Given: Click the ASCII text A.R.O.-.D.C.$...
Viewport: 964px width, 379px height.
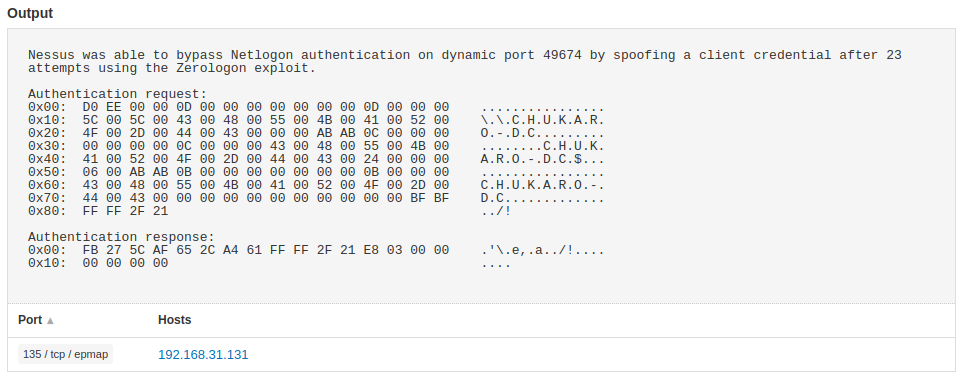Looking at the screenshot, I should pos(531,159).
